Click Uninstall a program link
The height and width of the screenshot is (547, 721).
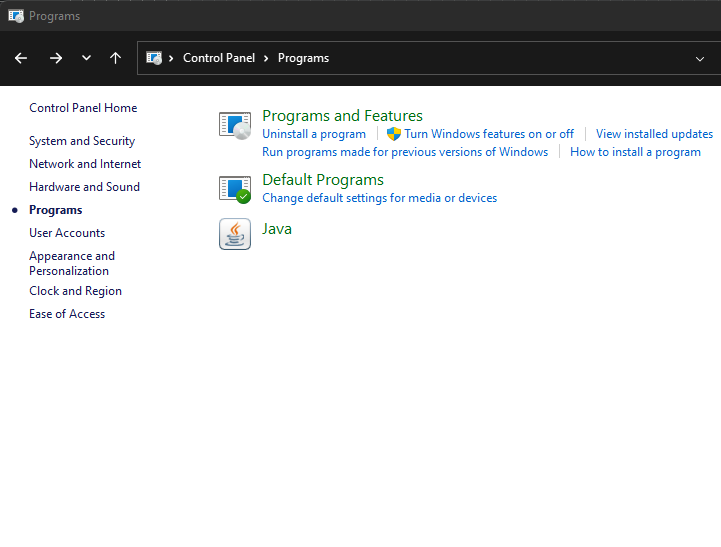click(314, 134)
